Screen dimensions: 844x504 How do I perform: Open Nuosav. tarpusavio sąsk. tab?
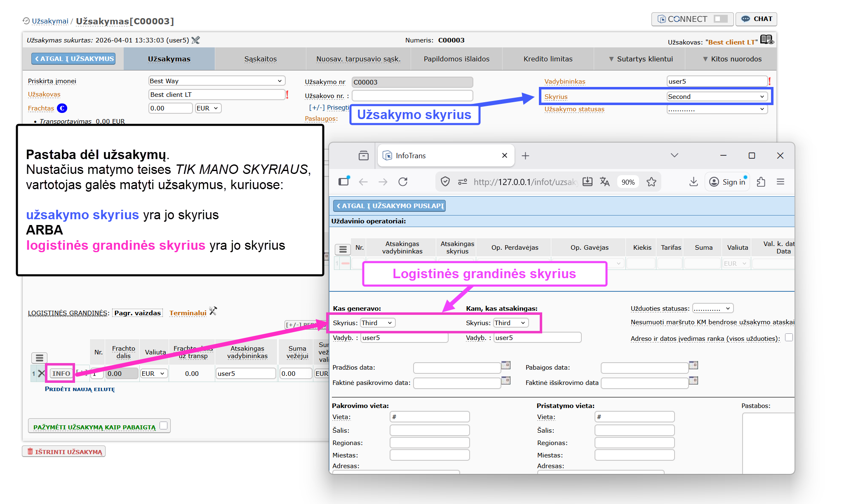click(358, 59)
